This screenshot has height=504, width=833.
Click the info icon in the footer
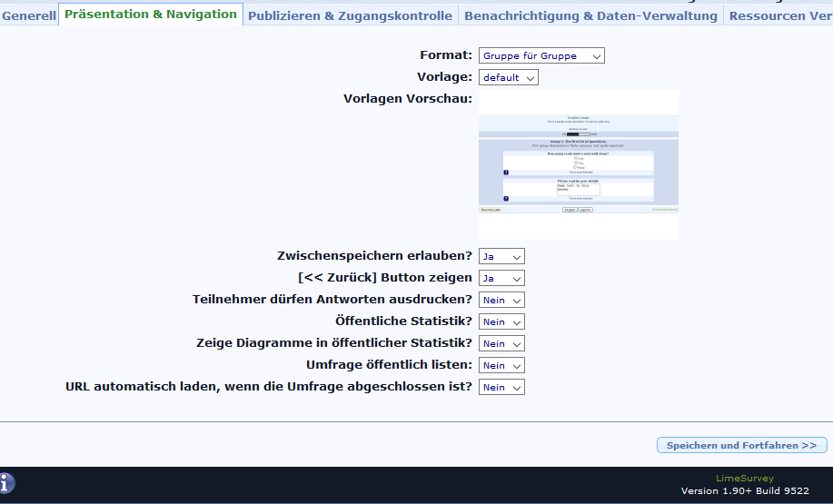(7, 482)
